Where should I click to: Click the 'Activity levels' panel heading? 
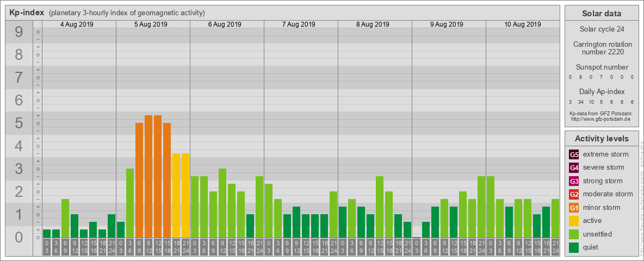tap(602, 139)
